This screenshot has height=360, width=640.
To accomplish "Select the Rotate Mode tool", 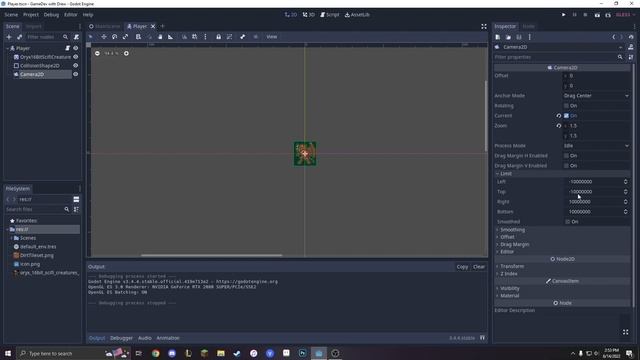I will pyautogui.click(x=114, y=37).
